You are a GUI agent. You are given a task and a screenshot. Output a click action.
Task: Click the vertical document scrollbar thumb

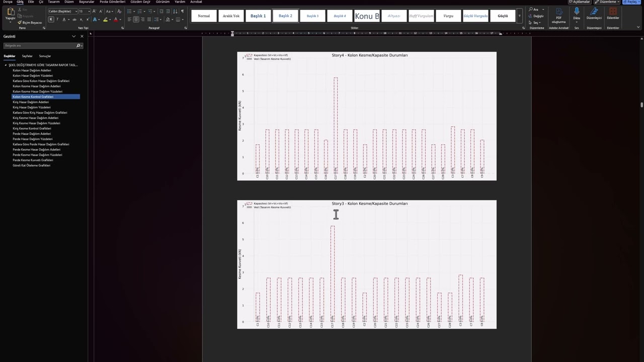(641, 105)
